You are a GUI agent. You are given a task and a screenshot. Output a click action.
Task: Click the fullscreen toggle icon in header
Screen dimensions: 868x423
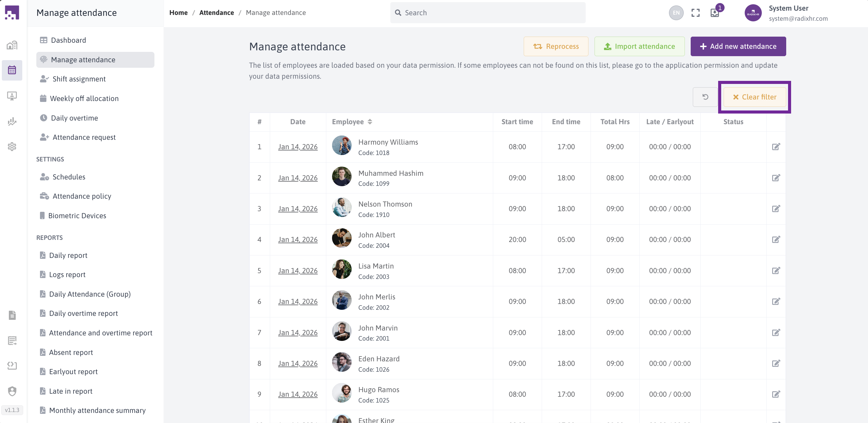click(696, 13)
